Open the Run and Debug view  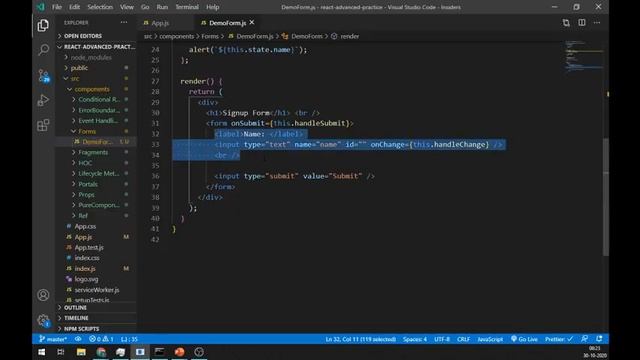coord(43,100)
